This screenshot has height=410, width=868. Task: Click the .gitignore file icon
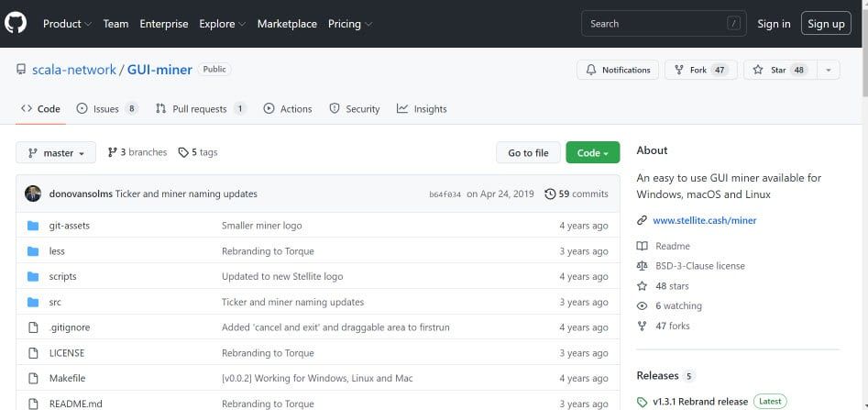tap(33, 327)
